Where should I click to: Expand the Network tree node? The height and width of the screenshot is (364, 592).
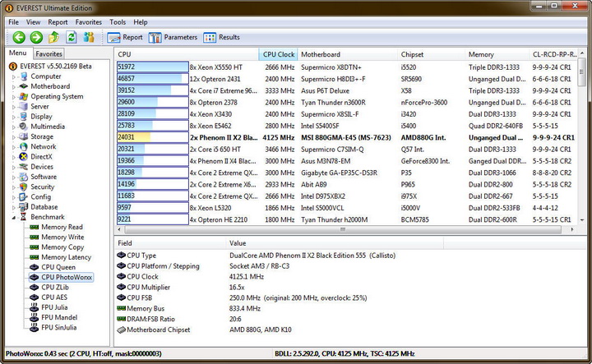point(14,147)
